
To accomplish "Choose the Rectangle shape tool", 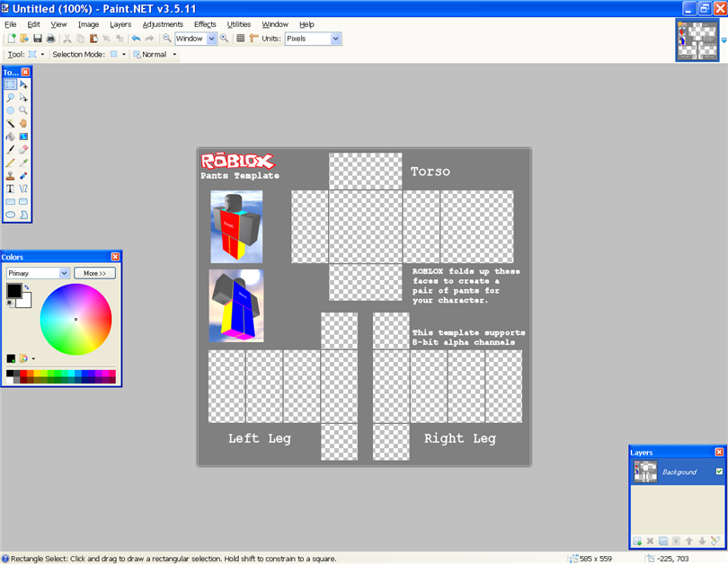I will 10,202.
